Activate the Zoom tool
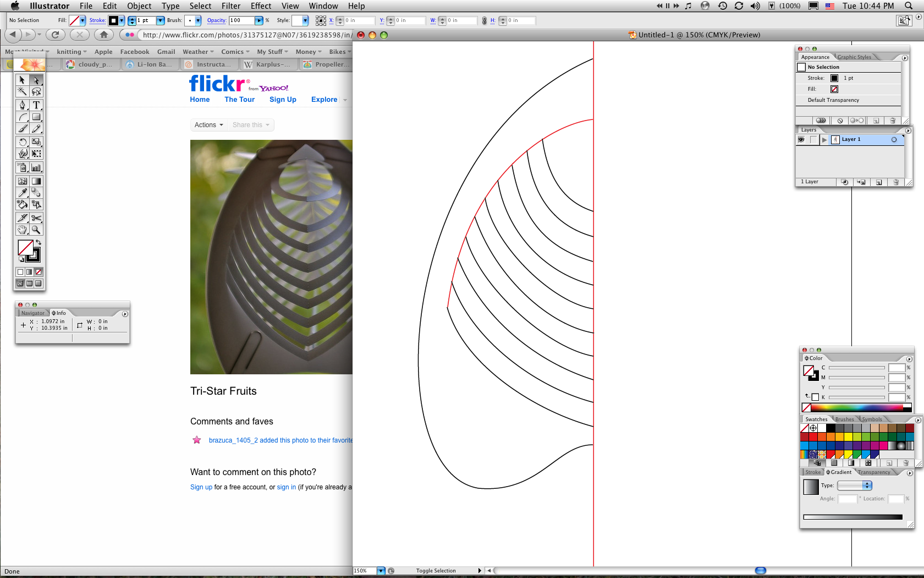Viewport: 924px width, 578px height. [36, 230]
